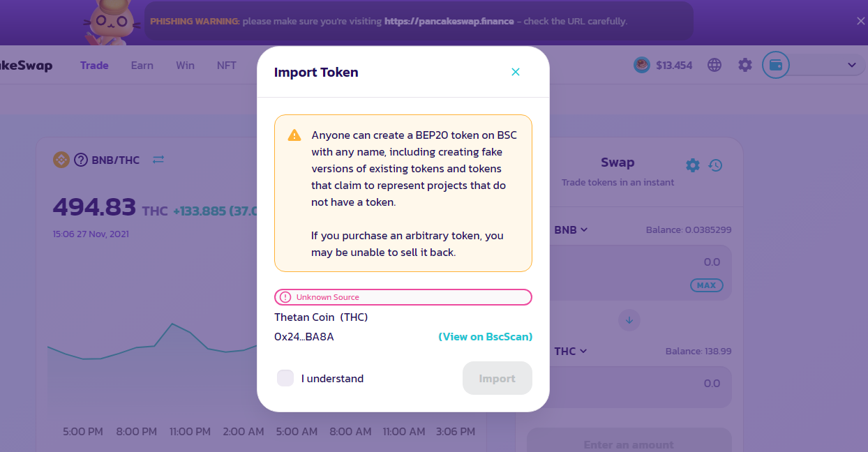Expand the THC token selector
Screen dimensions: 868x452
tap(571, 351)
